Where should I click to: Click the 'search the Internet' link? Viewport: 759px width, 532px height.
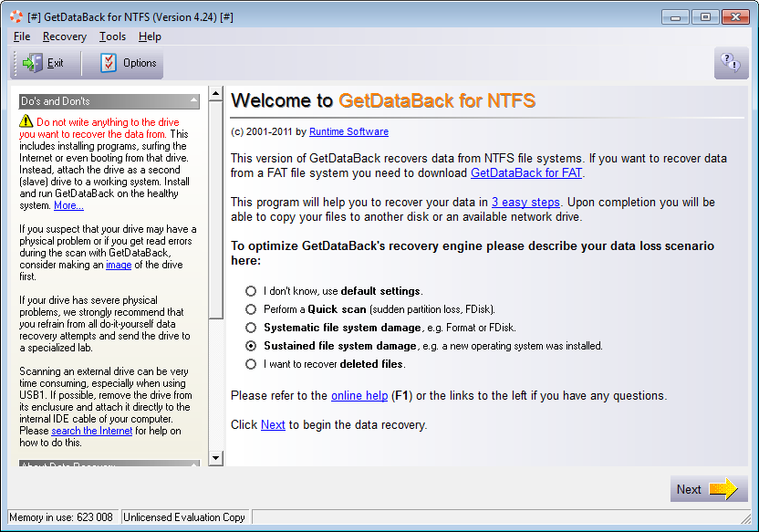click(x=91, y=431)
